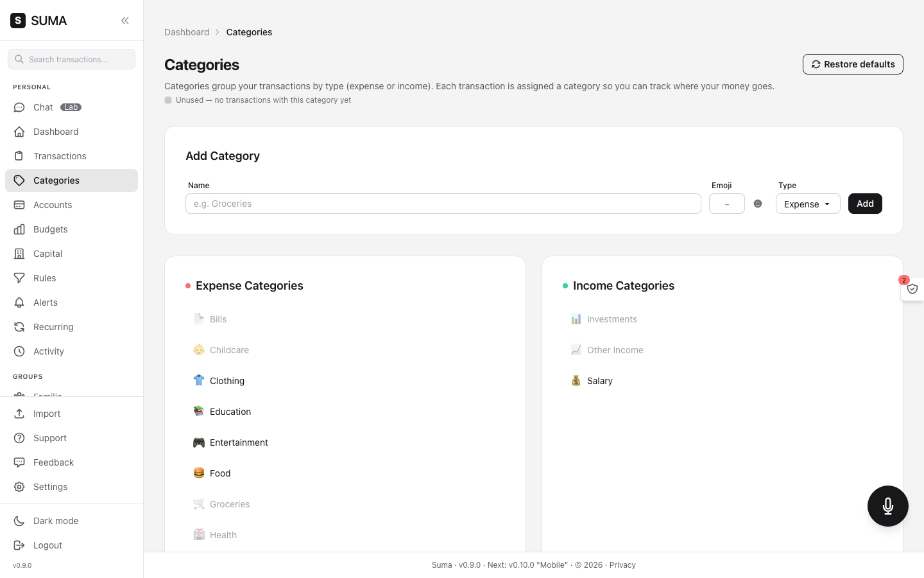
Task: Click the Capital building icon
Action: (x=19, y=254)
